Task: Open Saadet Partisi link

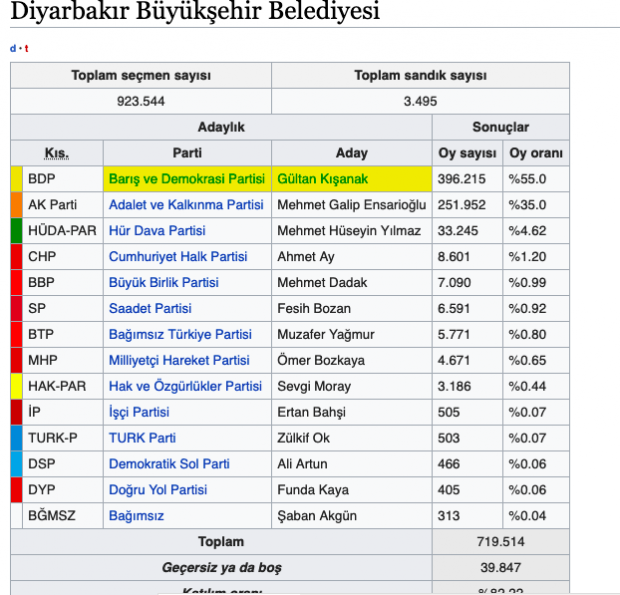Action: pyautogui.click(x=150, y=308)
